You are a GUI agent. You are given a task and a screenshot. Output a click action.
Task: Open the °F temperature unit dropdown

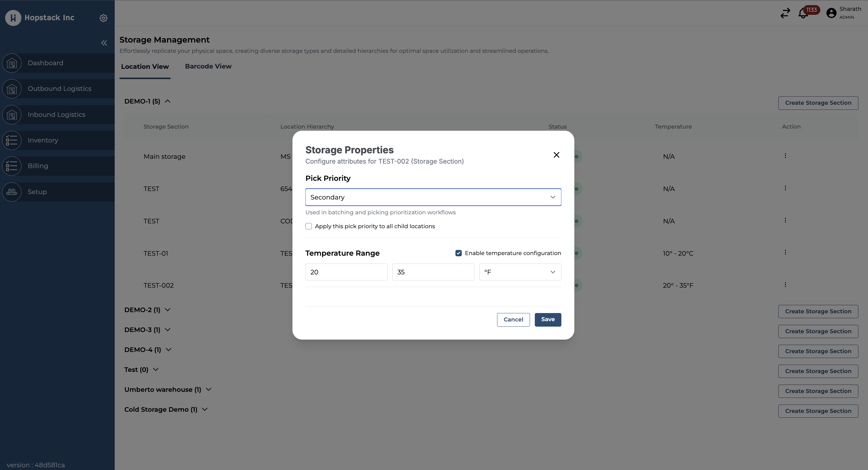(520, 272)
